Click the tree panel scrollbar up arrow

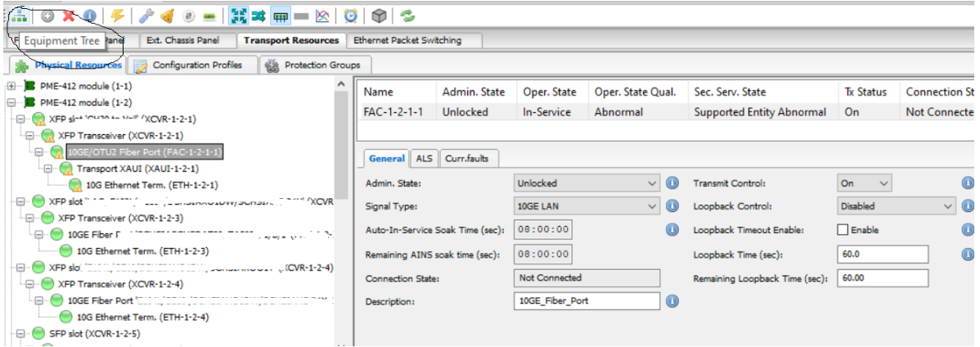pyautogui.click(x=341, y=83)
